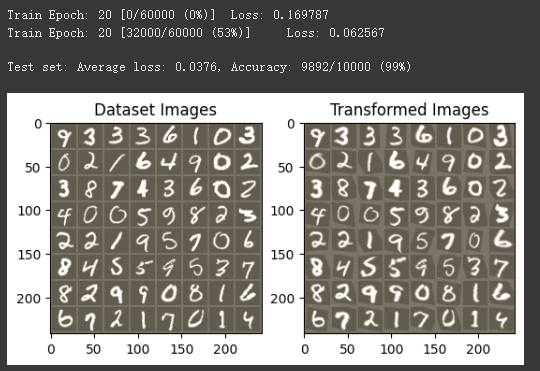Click y-axis label 100 of Dataset Images plot

pos(29,210)
